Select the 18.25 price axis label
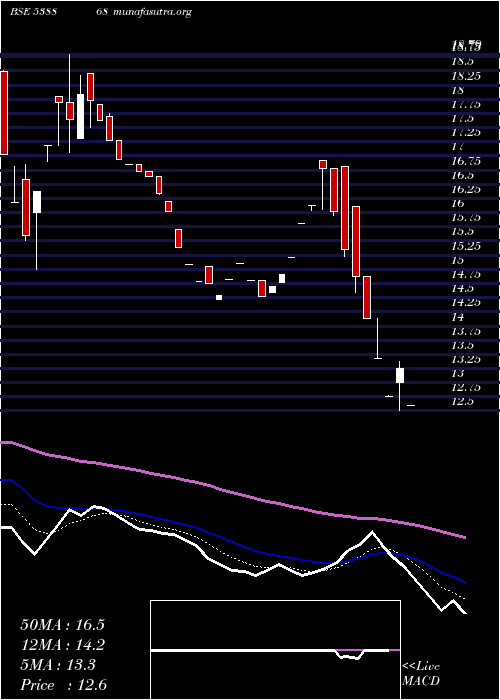The height and width of the screenshot is (700, 500). [466, 76]
